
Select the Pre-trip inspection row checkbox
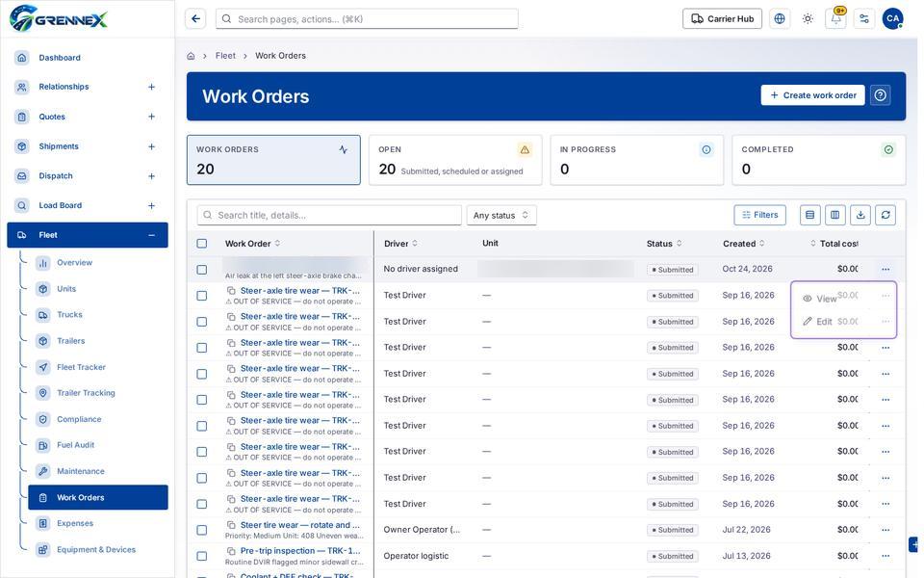[x=202, y=556]
